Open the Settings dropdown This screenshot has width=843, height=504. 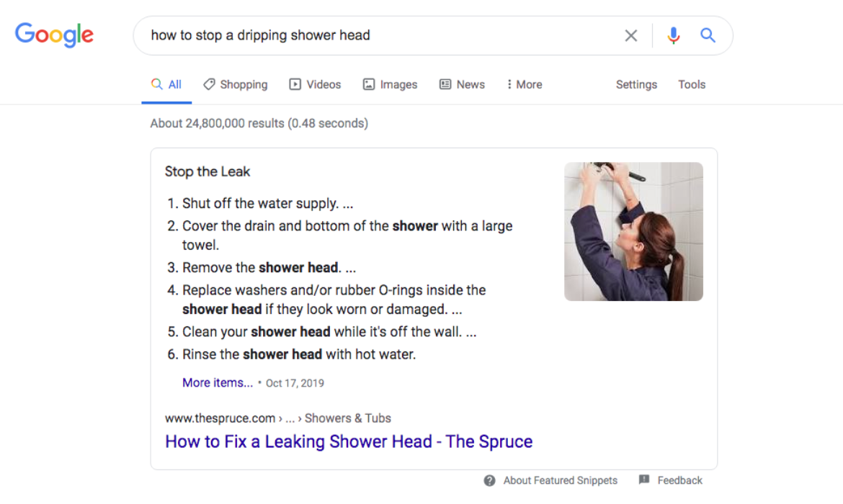636,84
